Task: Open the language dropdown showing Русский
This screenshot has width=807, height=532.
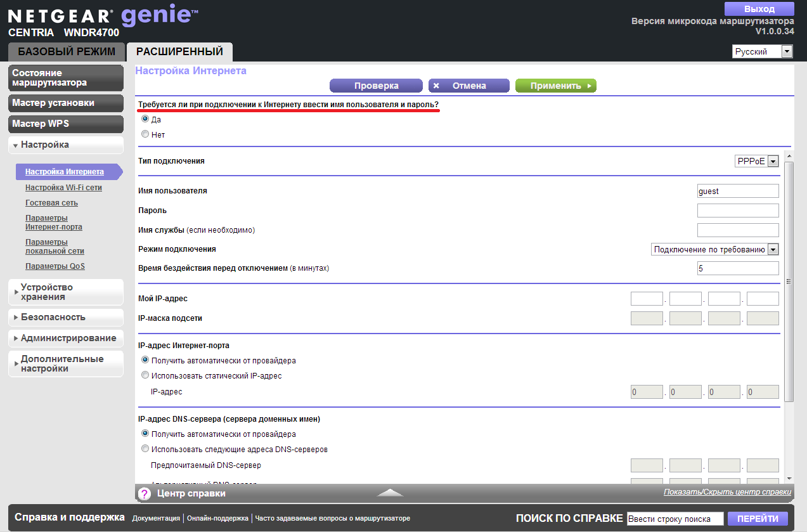Action: click(762, 52)
